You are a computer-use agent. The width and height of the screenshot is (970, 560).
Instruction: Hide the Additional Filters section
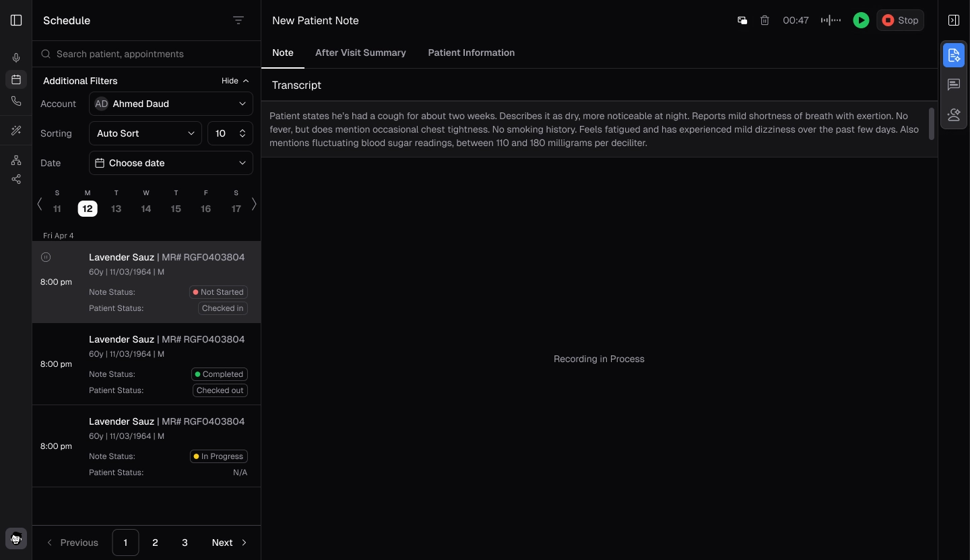235,81
